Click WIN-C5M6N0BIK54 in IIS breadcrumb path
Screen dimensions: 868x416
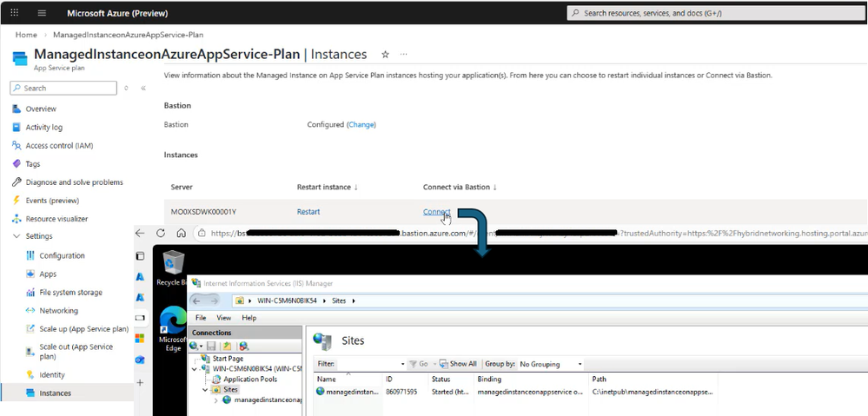point(286,300)
